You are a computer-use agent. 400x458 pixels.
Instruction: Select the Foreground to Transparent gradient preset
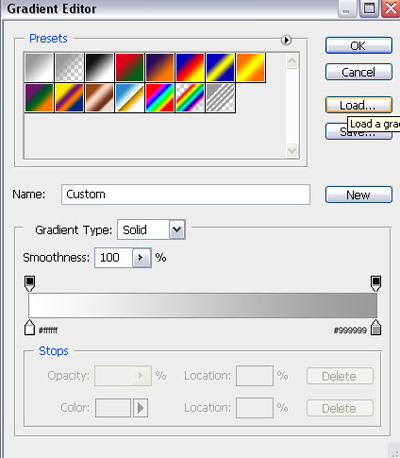coord(69,67)
